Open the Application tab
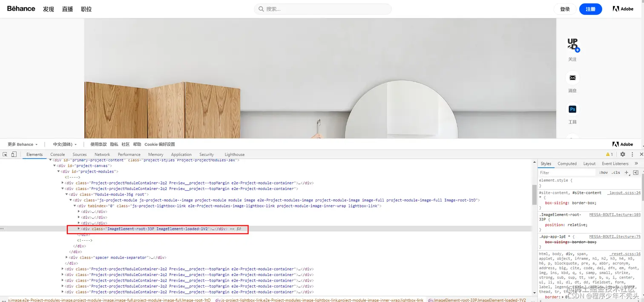 tap(181, 155)
